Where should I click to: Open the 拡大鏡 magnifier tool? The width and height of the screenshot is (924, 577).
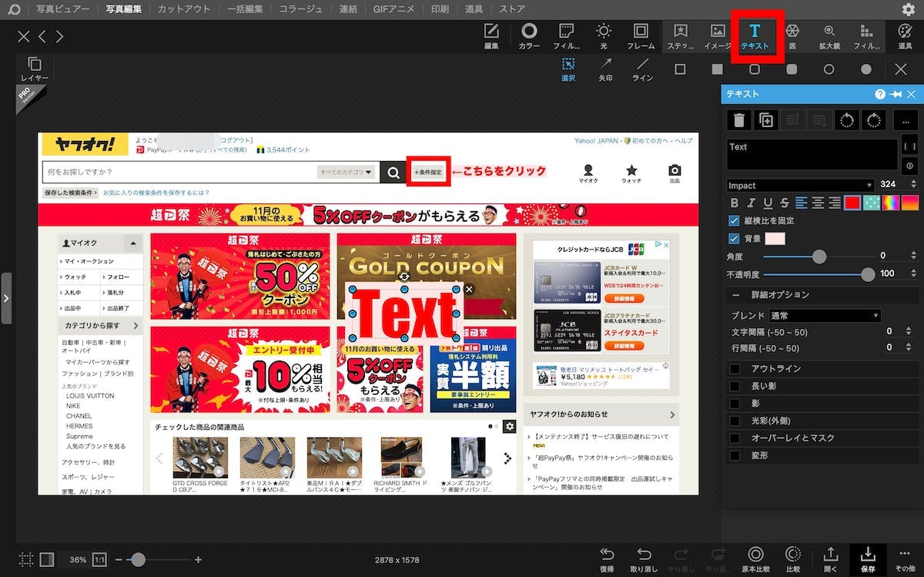[829, 35]
